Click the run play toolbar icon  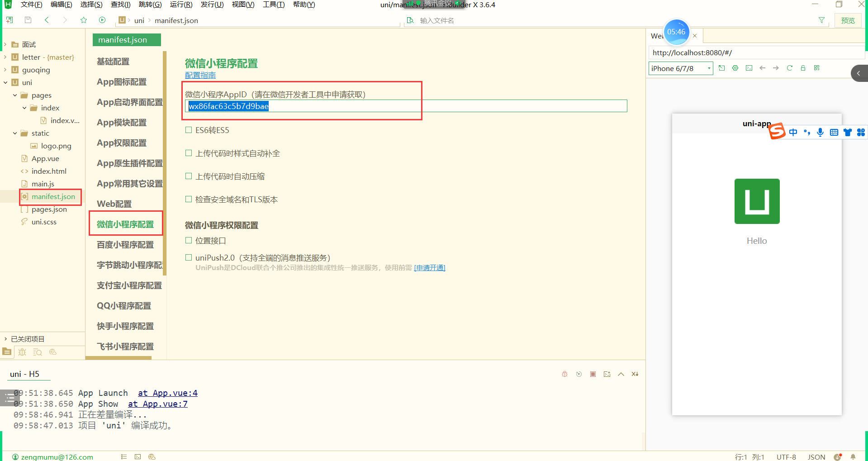(x=102, y=20)
